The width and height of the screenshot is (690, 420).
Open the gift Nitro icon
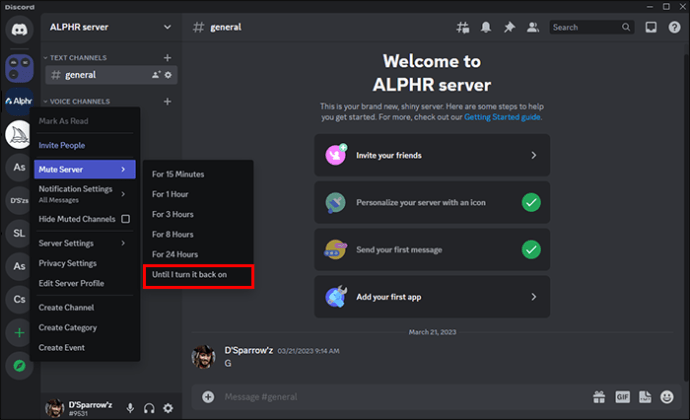[x=599, y=397]
